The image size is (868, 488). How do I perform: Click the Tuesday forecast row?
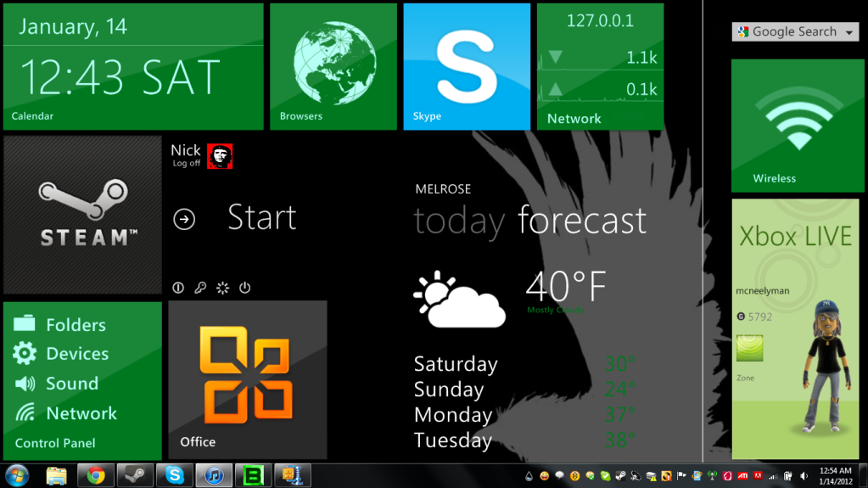(524, 440)
